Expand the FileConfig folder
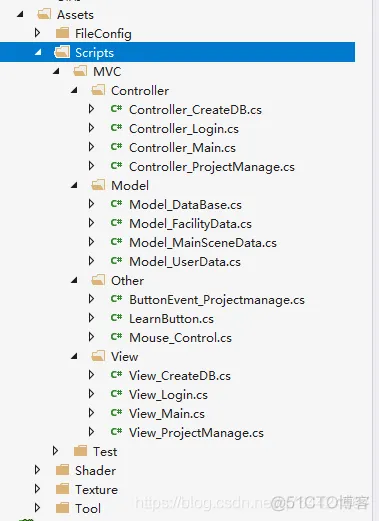379x521 pixels. click(x=37, y=33)
